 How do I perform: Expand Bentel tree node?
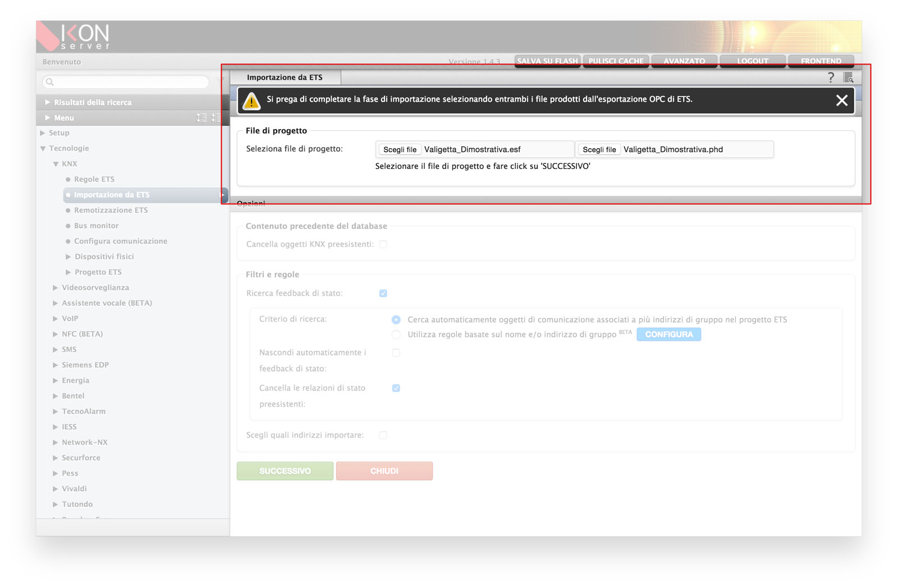(56, 396)
